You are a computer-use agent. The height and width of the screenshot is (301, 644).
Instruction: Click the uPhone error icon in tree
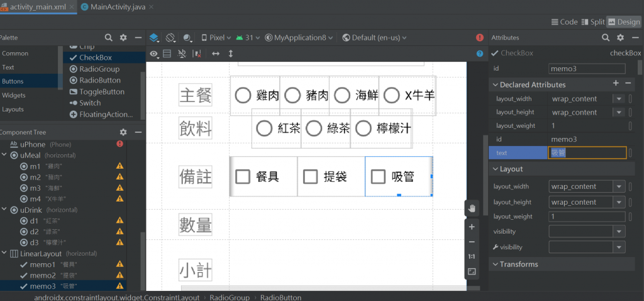(119, 144)
